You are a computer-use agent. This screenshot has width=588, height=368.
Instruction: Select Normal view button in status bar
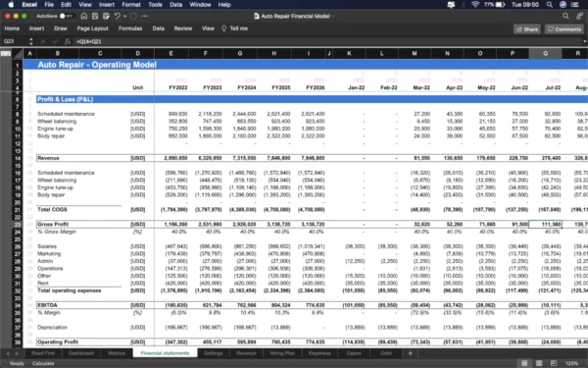[524, 363]
